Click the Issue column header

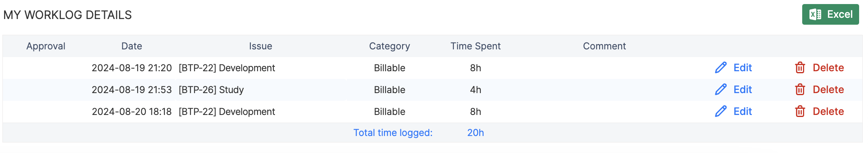point(260,46)
